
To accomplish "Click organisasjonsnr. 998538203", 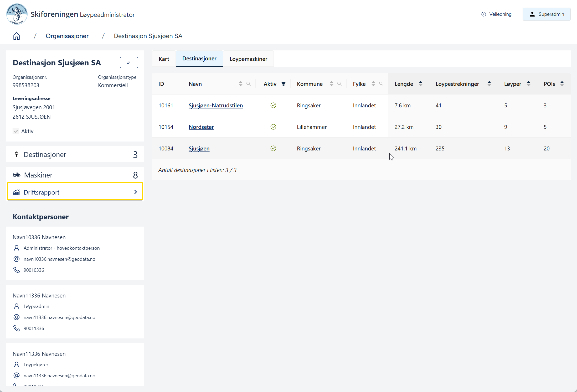I will click(x=26, y=85).
